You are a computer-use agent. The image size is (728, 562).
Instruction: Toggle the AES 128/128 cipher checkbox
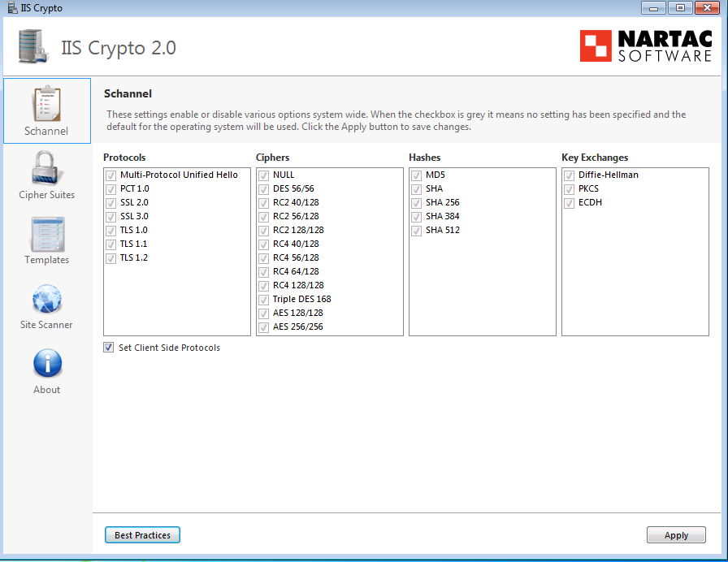264,313
